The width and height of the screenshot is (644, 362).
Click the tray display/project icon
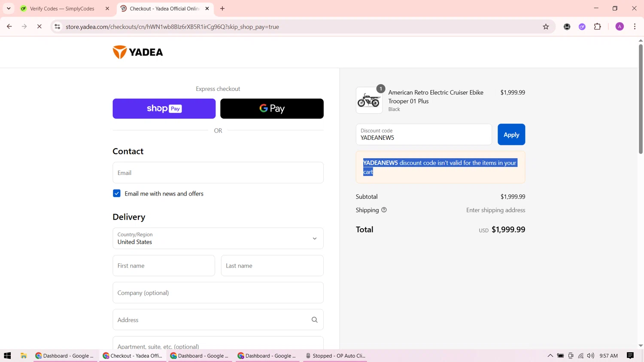point(571,356)
